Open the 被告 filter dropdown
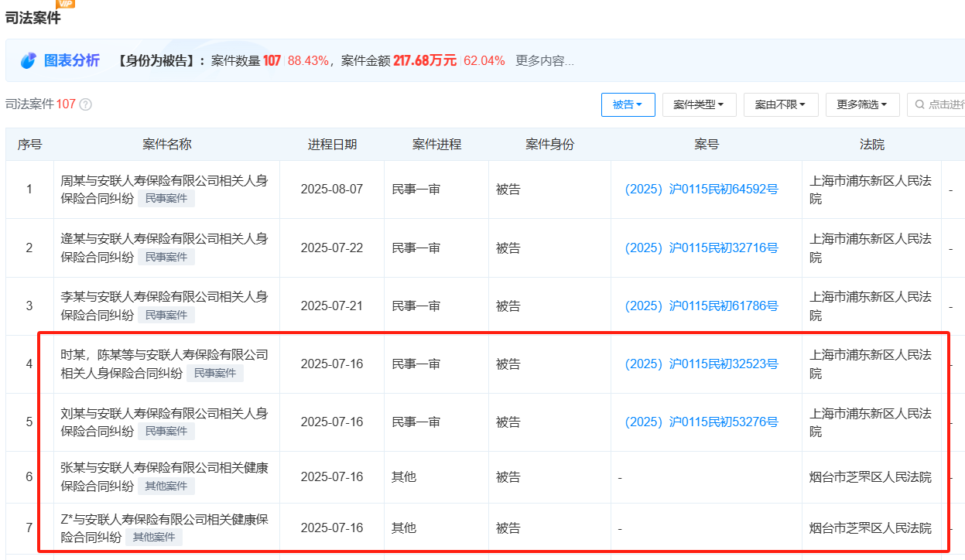965x560 pixels. [628, 104]
